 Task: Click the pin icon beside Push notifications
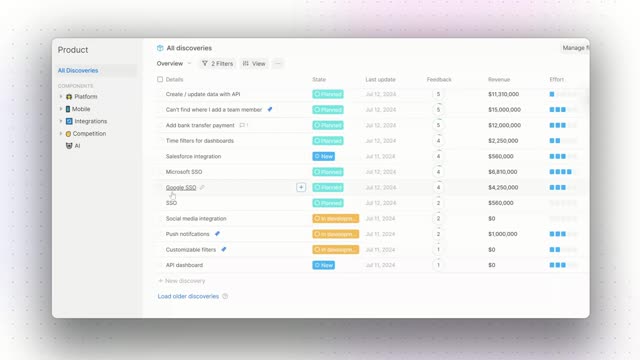pyautogui.click(x=217, y=234)
